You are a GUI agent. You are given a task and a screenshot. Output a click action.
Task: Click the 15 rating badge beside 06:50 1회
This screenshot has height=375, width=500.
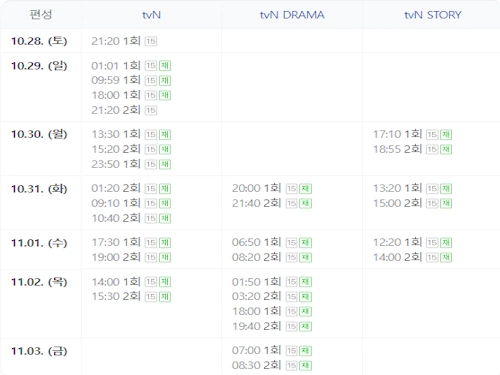(x=291, y=243)
